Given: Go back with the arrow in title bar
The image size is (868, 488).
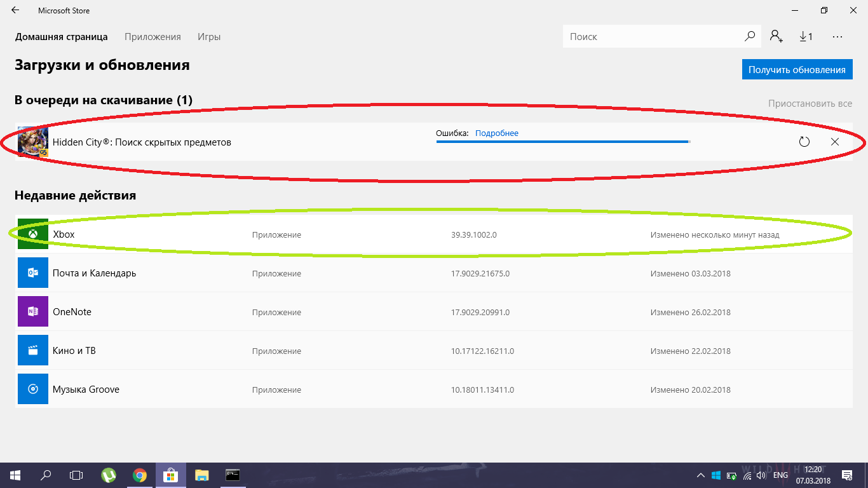Looking at the screenshot, I should tap(15, 11).
